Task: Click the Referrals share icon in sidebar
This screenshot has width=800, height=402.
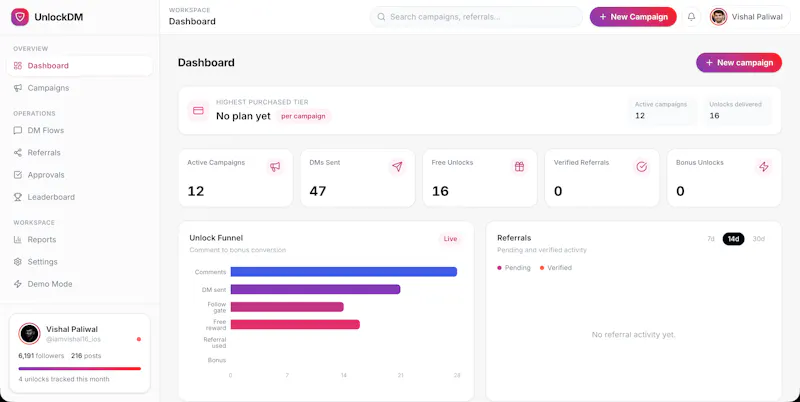Action: click(x=18, y=153)
